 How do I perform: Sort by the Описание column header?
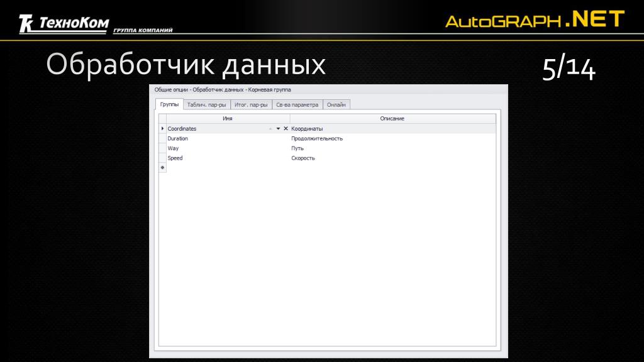(x=392, y=119)
